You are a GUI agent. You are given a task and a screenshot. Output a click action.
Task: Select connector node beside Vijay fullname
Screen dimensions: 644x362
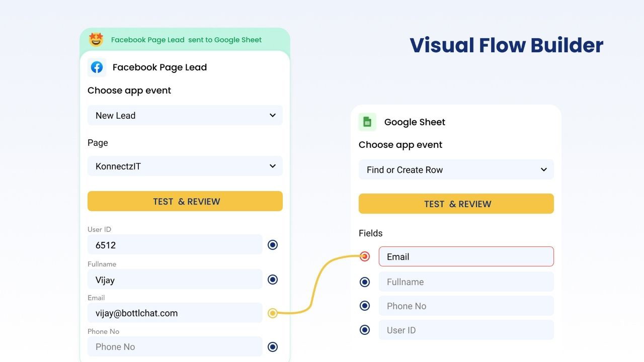point(273,280)
